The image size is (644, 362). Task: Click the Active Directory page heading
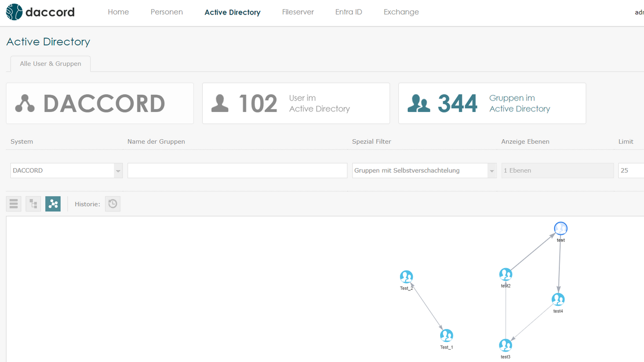[x=48, y=42]
